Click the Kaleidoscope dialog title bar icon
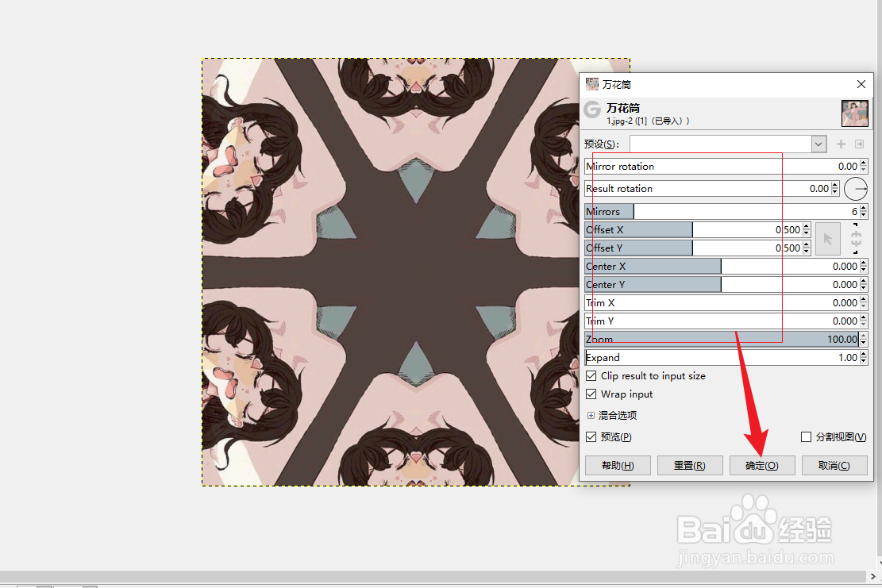Viewport: 882px width, 588px height. (x=591, y=84)
